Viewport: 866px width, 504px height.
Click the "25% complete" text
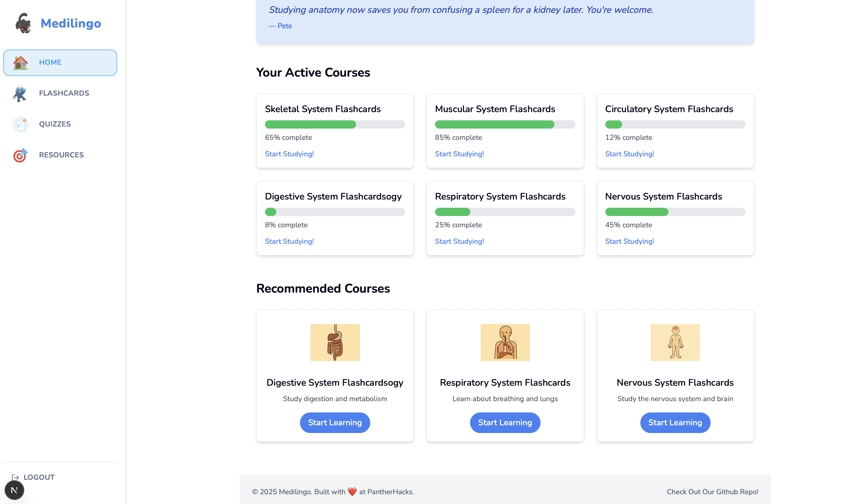(458, 225)
